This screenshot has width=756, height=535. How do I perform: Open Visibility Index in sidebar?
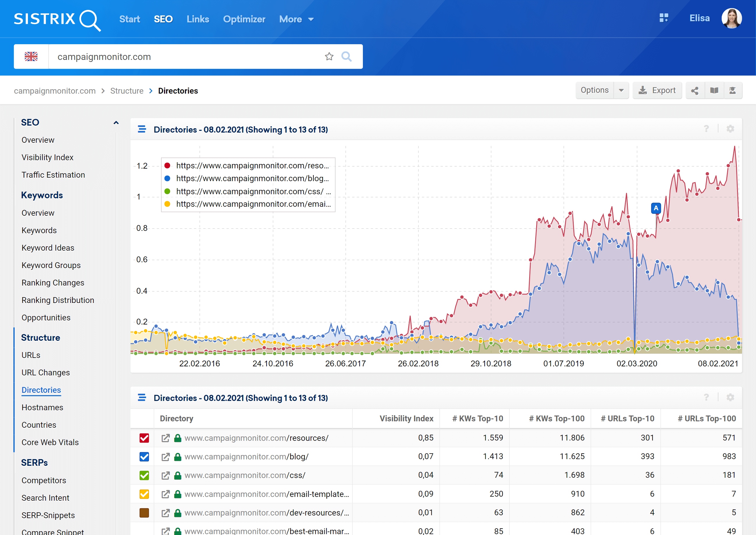click(x=47, y=158)
